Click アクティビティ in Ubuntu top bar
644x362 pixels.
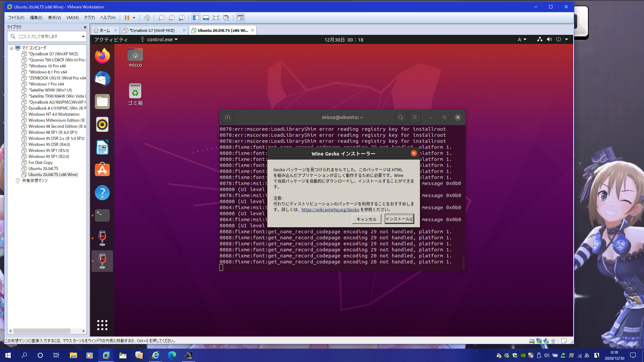point(111,40)
